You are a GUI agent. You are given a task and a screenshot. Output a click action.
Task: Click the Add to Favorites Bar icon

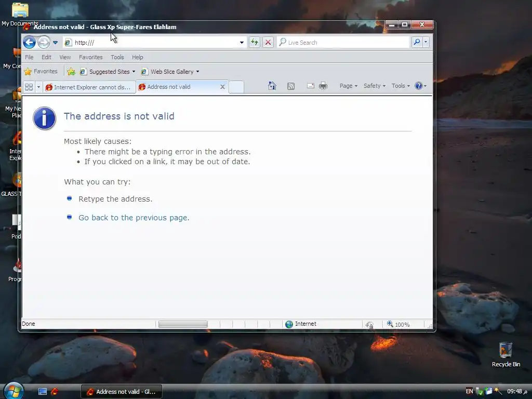pos(71,72)
